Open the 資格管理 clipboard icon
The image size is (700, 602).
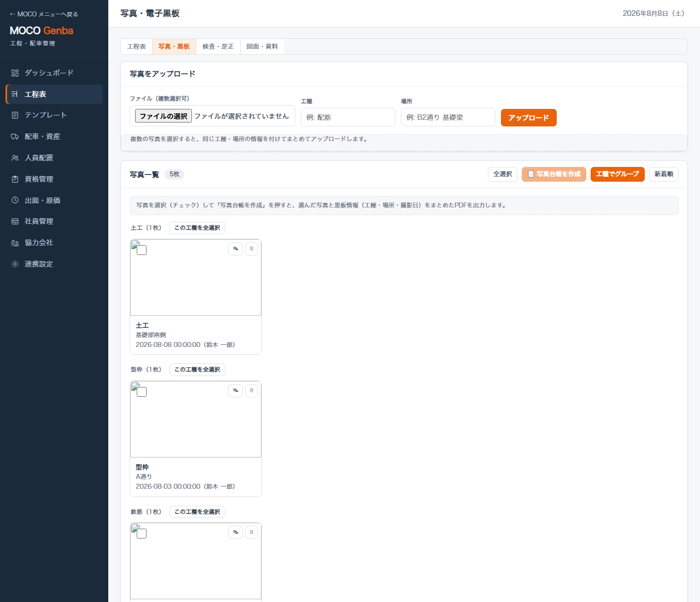(15, 179)
